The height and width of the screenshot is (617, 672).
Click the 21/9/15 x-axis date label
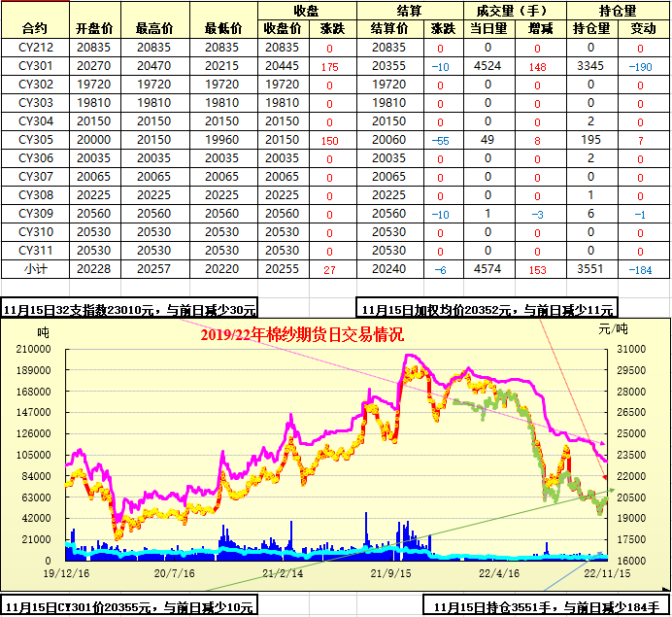[389, 574]
